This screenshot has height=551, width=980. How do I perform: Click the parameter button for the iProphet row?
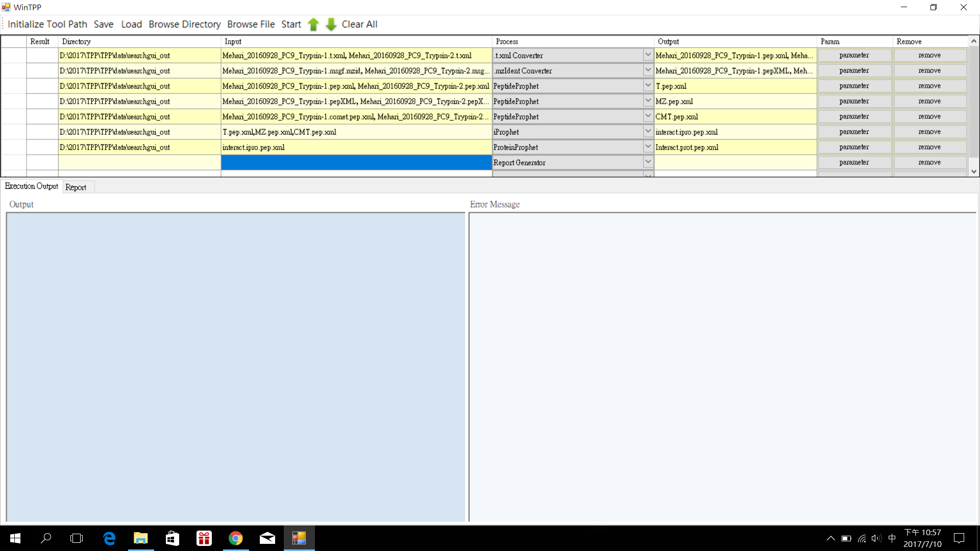tap(854, 132)
